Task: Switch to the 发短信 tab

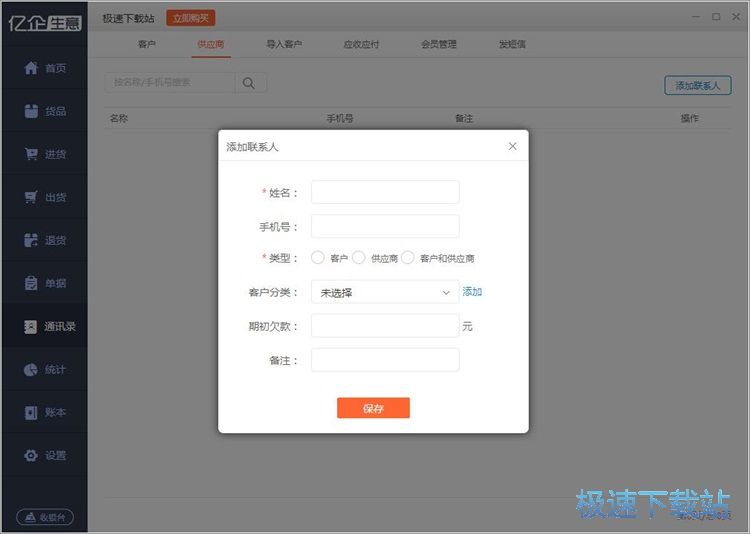Action: (512, 44)
